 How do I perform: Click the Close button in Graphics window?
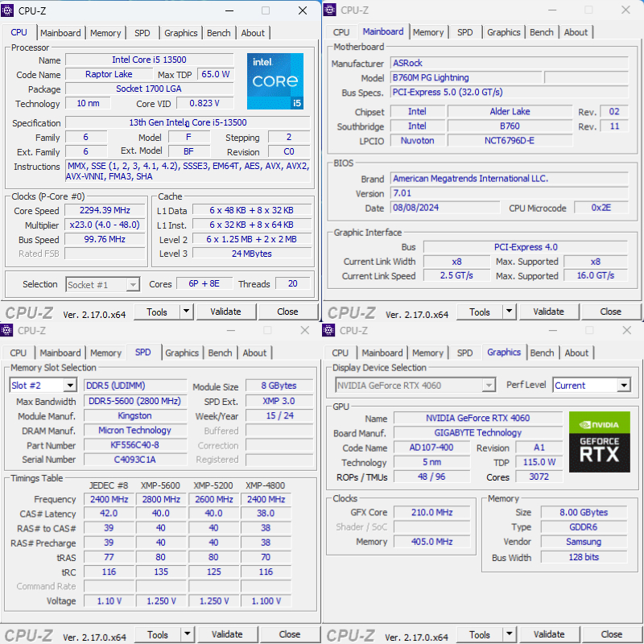coord(611,634)
